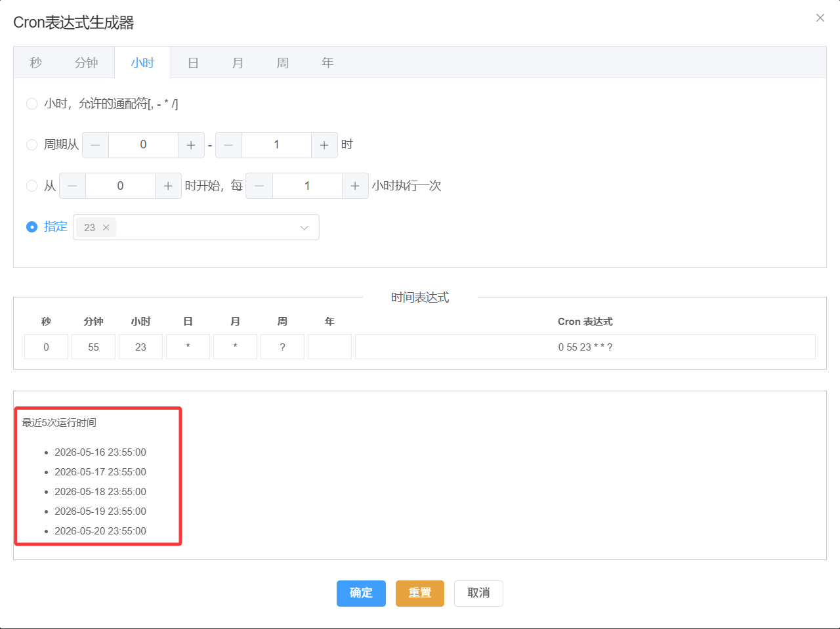Expand the specified hours dropdown arrow

(x=304, y=227)
